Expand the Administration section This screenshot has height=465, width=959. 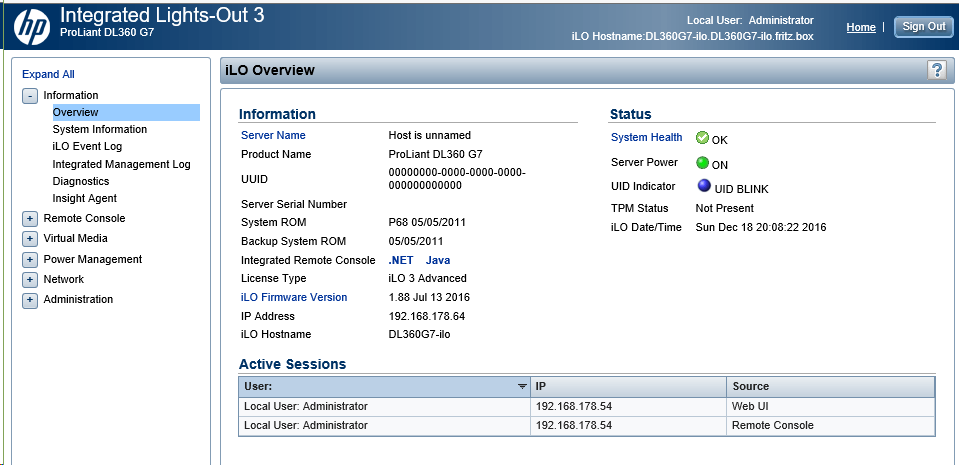point(30,300)
